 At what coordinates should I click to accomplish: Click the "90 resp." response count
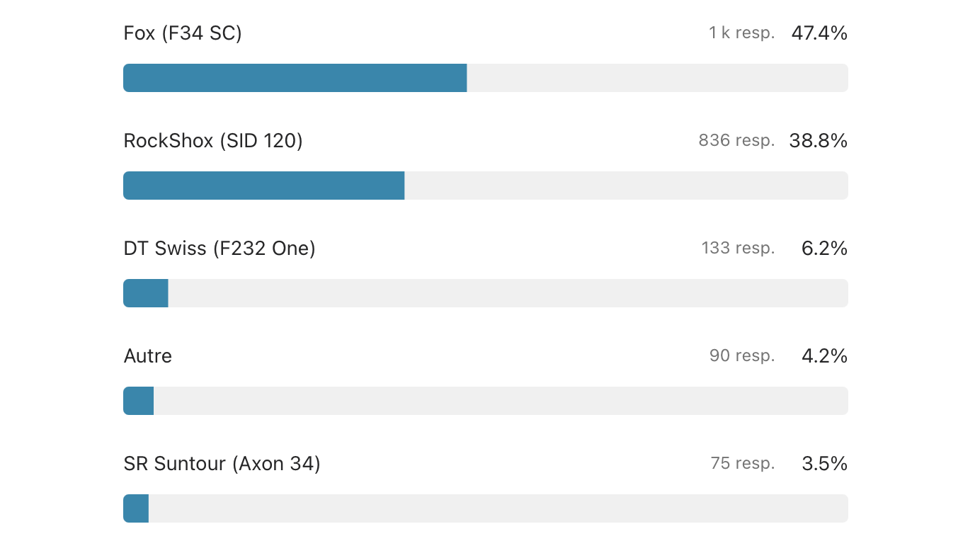742,355
